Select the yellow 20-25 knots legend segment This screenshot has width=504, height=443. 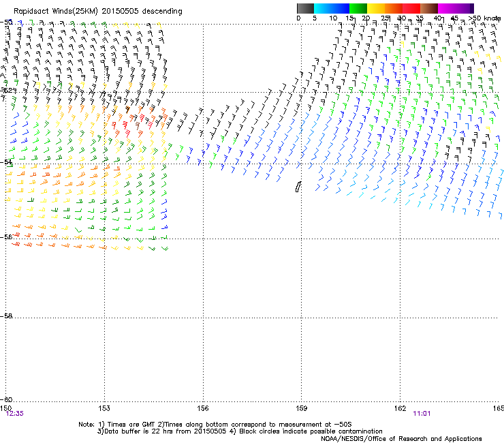tap(376, 8)
